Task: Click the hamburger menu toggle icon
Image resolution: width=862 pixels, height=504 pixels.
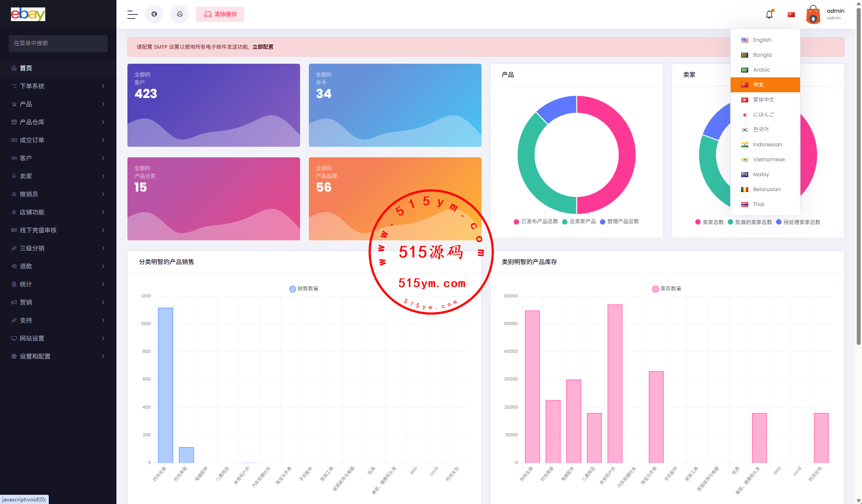Action: (x=132, y=15)
